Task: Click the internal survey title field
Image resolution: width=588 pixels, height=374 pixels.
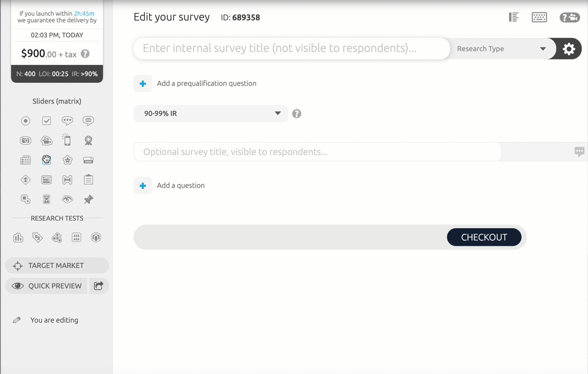Action: pos(291,49)
